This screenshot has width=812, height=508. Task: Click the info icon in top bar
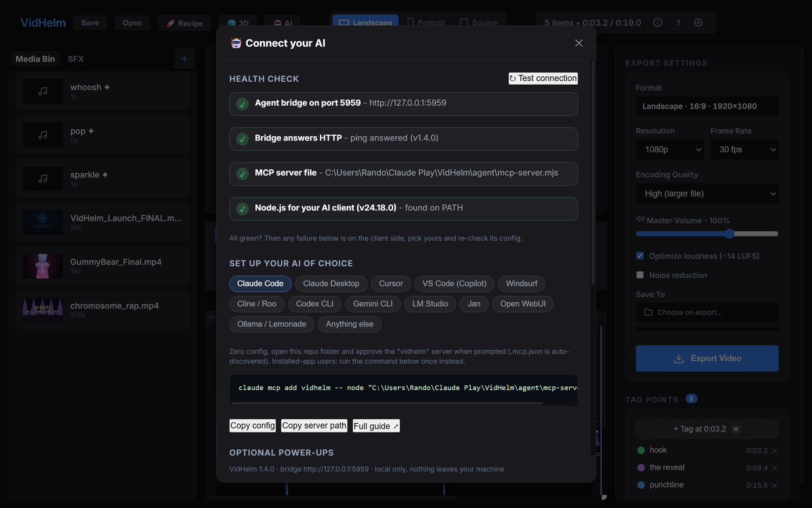point(657,23)
